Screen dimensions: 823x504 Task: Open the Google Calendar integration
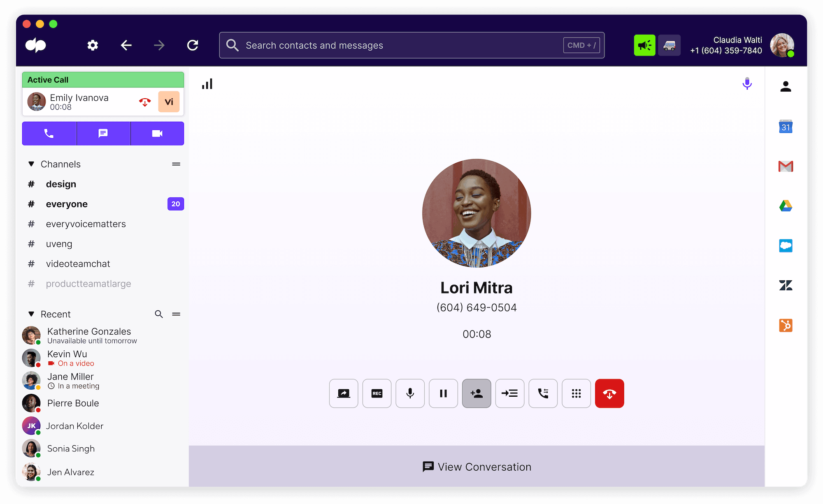tap(786, 127)
